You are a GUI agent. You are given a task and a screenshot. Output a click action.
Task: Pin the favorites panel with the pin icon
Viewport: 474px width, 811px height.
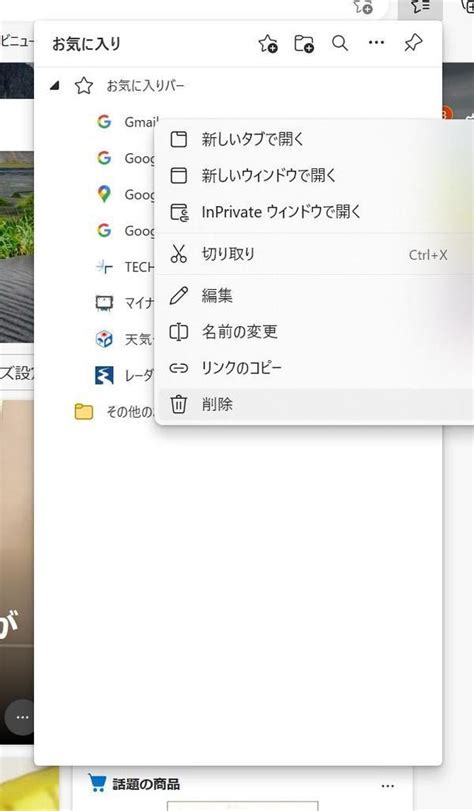coord(413,43)
